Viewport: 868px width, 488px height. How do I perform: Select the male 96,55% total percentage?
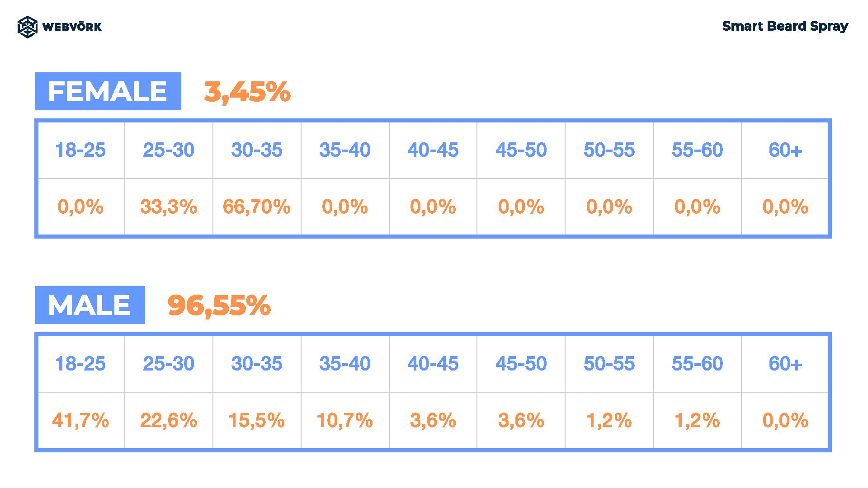tap(219, 305)
